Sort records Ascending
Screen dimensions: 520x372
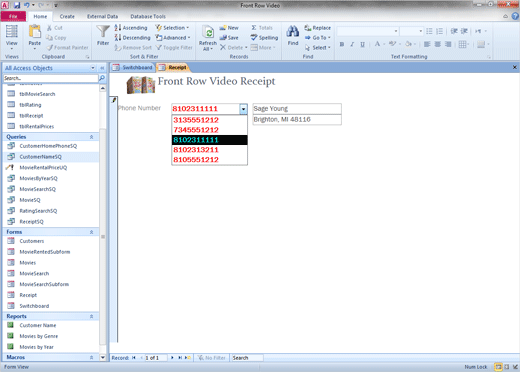click(x=131, y=28)
